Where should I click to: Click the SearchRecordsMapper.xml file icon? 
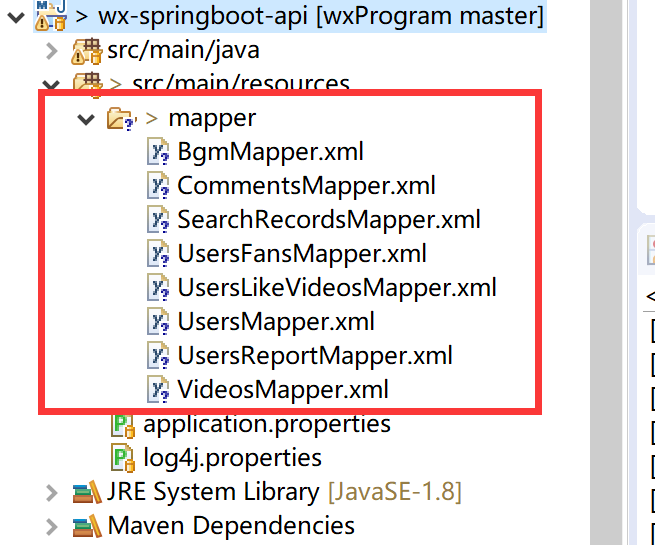(158, 220)
